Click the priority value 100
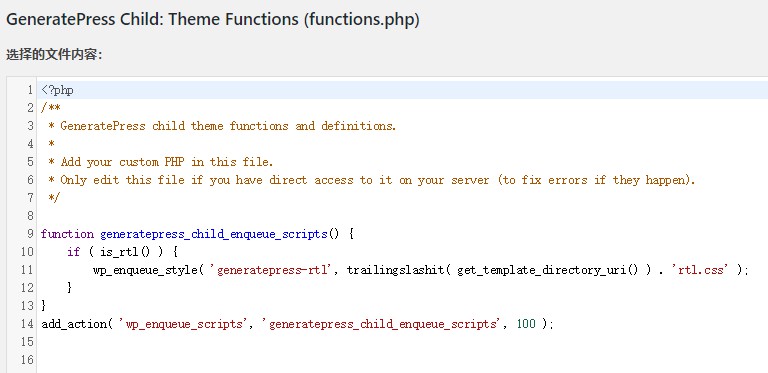768x373 pixels. point(526,324)
